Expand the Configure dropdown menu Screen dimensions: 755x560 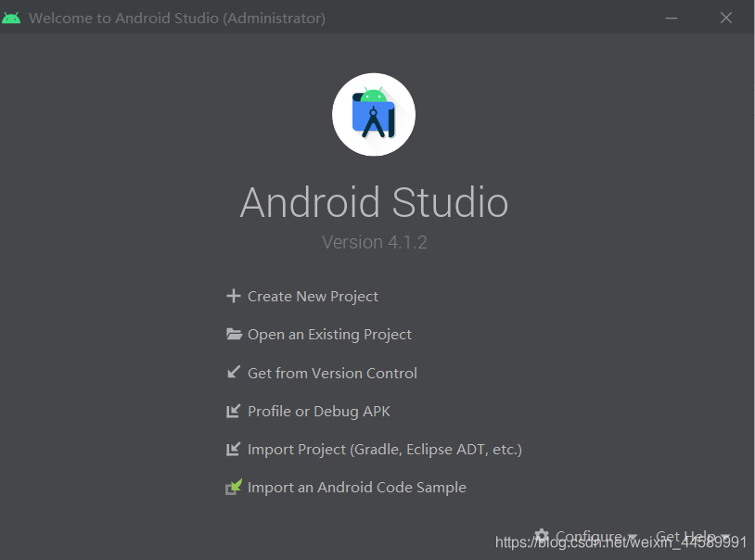coord(586,536)
